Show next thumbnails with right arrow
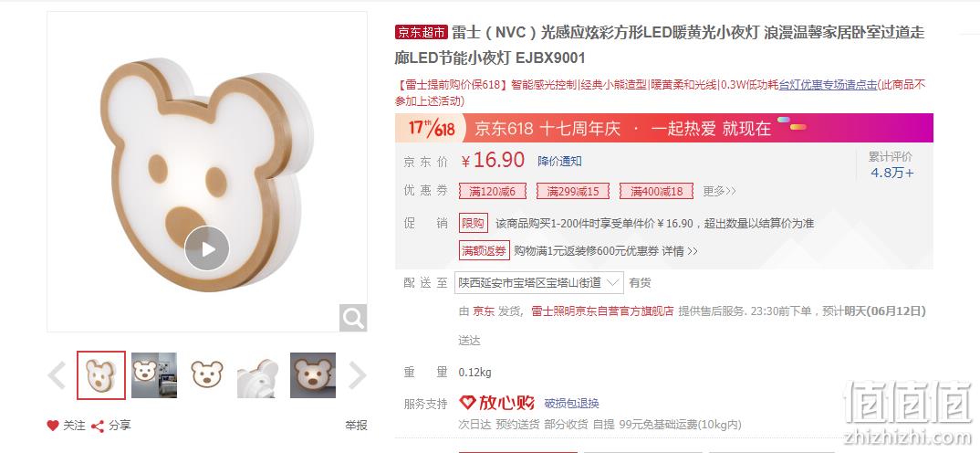The image size is (980, 453). tap(357, 375)
